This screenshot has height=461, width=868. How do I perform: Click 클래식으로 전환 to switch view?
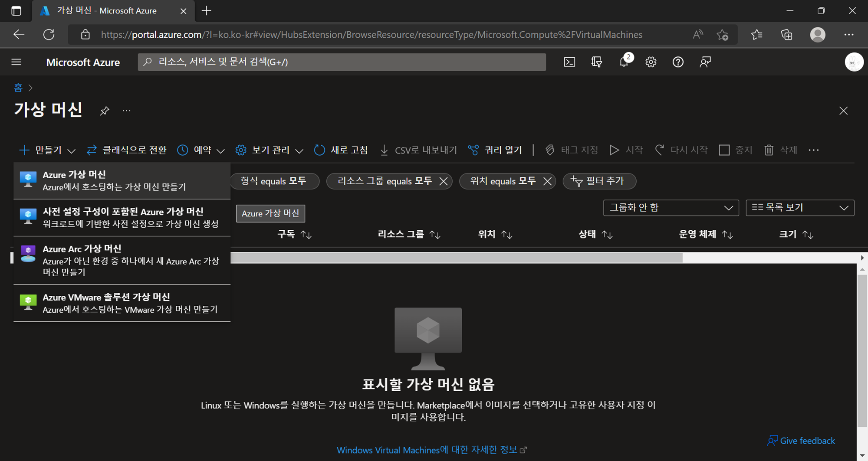127,150
